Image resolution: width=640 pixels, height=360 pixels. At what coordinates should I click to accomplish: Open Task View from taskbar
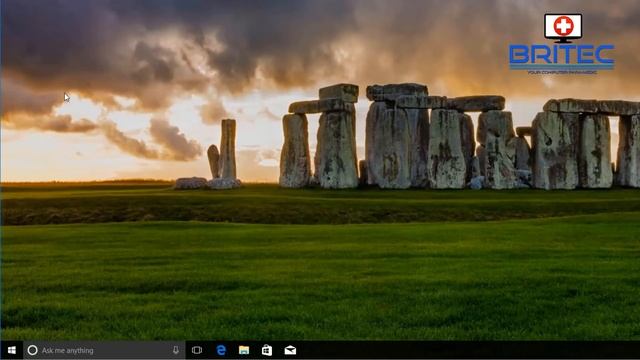[197, 350]
